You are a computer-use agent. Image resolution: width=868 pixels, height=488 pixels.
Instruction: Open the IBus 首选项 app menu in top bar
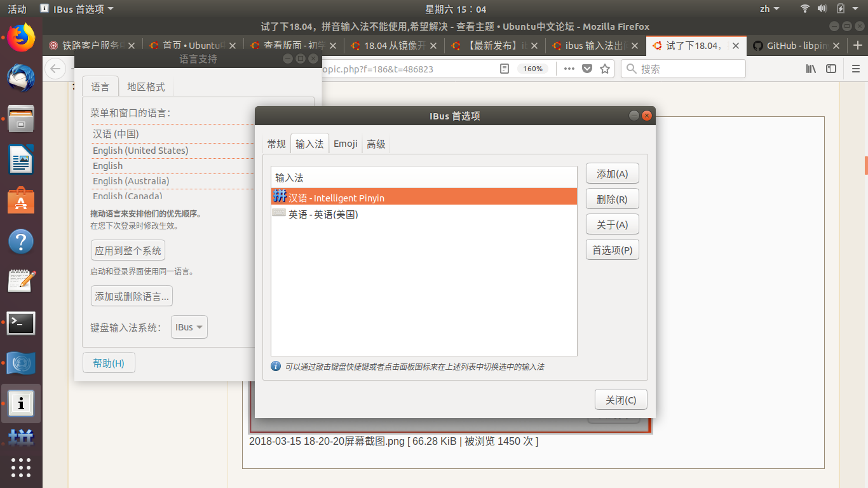click(x=77, y=9)
